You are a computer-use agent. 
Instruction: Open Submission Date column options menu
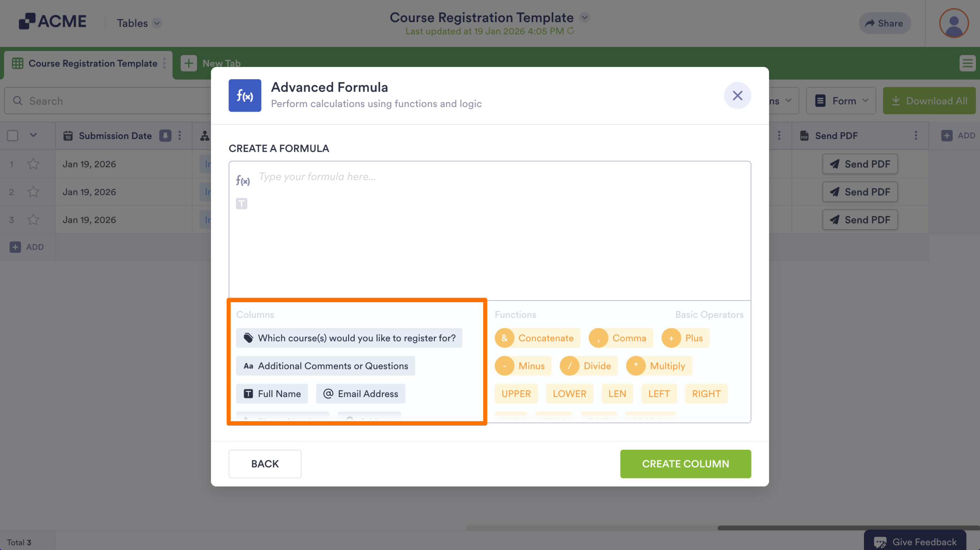point(180,135)
